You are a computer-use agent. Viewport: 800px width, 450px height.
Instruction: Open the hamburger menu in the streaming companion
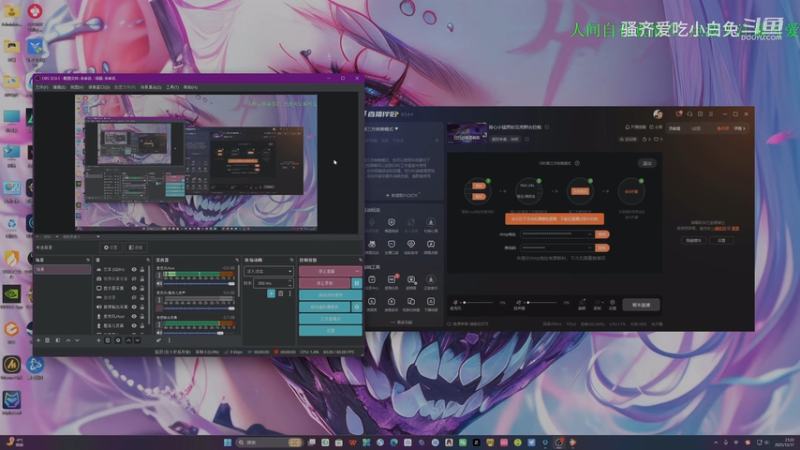[711, 114]
